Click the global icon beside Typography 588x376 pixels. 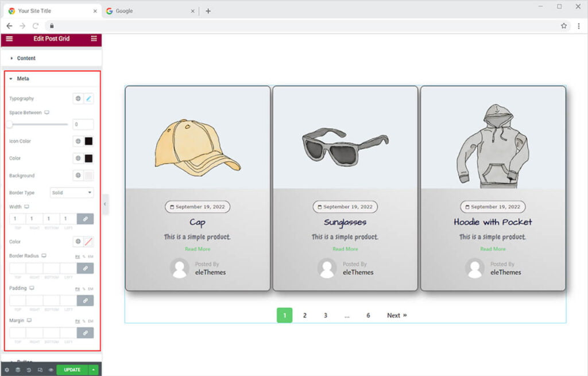pyautogui.click(x=78, y=99)
